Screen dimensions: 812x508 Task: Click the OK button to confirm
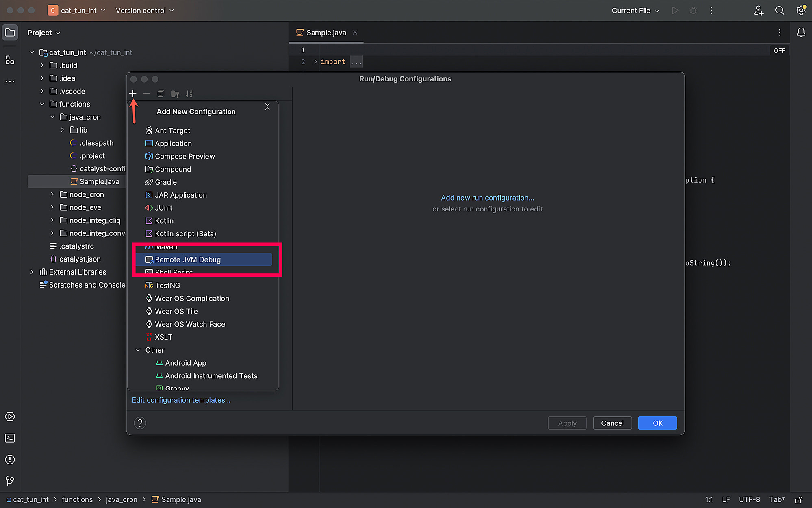point(657,423)
